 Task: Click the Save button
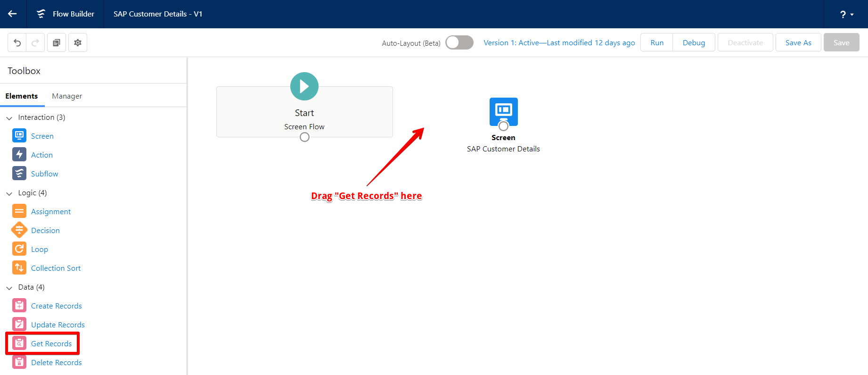(842, 42)
